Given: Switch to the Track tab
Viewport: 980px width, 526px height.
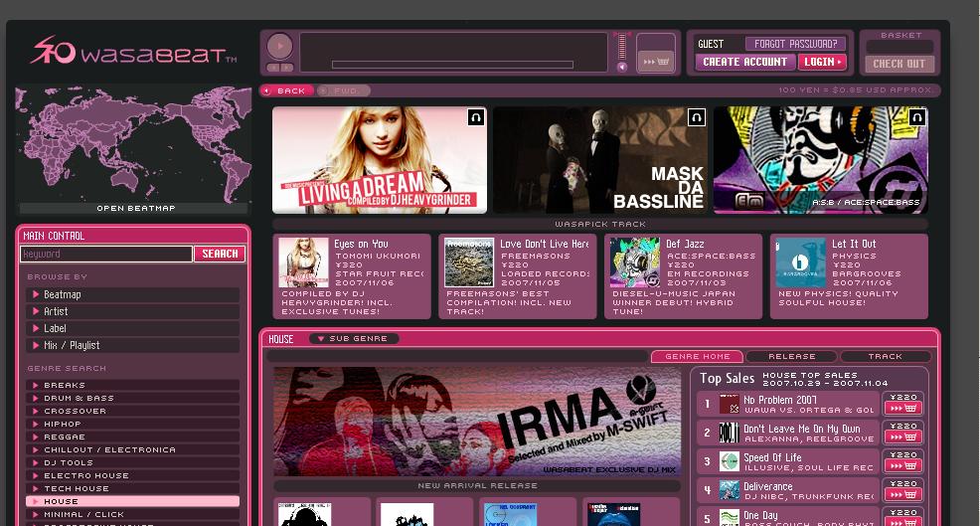Looking at the screenshot, I should click(885, 357).
